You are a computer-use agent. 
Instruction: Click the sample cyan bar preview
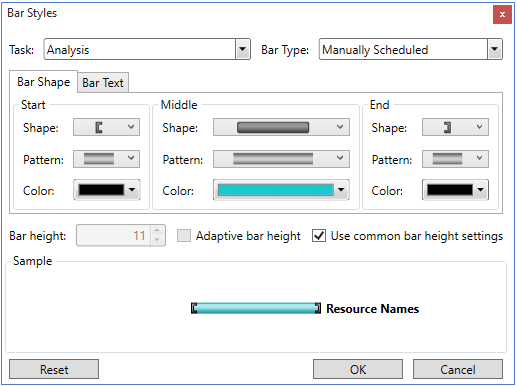click(x=256, y=308)
